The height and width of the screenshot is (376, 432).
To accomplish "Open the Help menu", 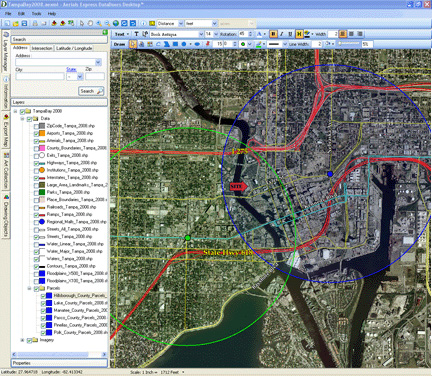I will (x=52, y=14).
